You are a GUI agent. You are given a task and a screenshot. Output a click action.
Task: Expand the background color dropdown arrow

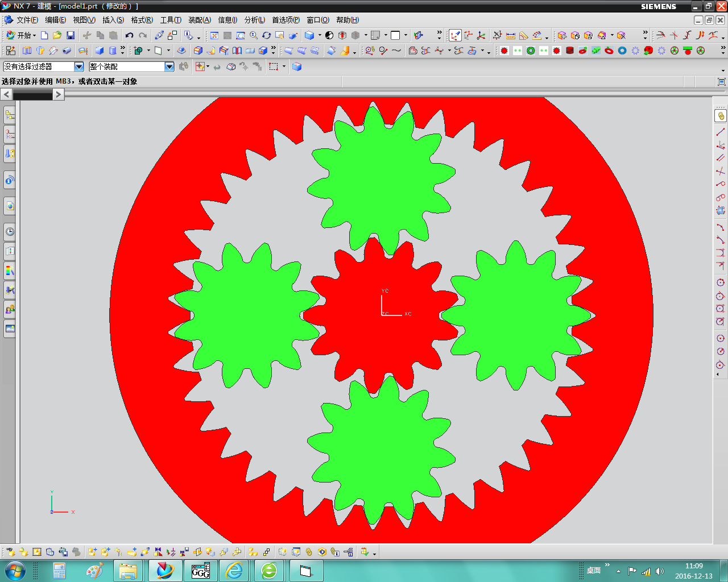[x=406, y=35]
